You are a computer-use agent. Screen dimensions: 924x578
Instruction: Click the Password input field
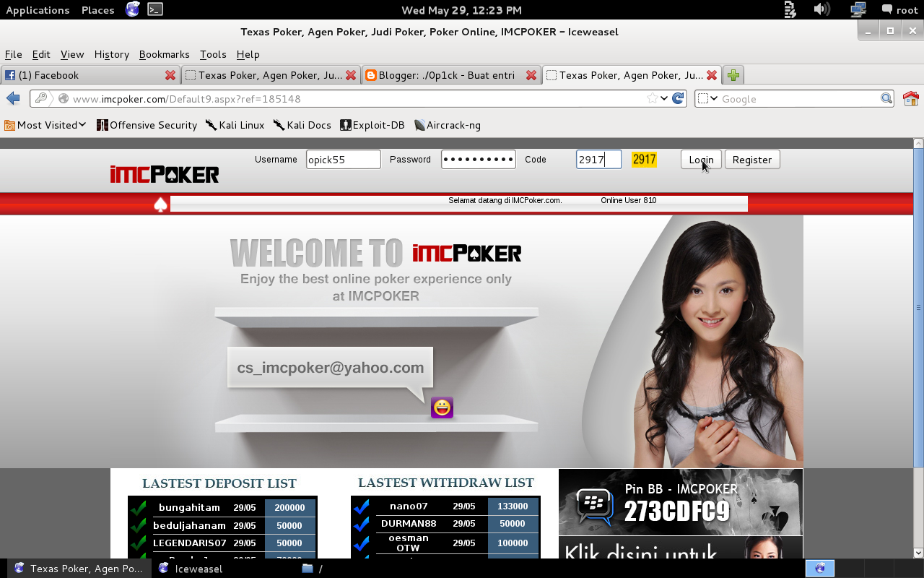479,160
